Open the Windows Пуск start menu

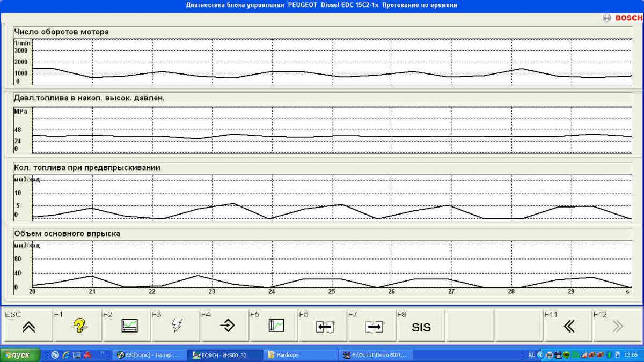[20, 355]
